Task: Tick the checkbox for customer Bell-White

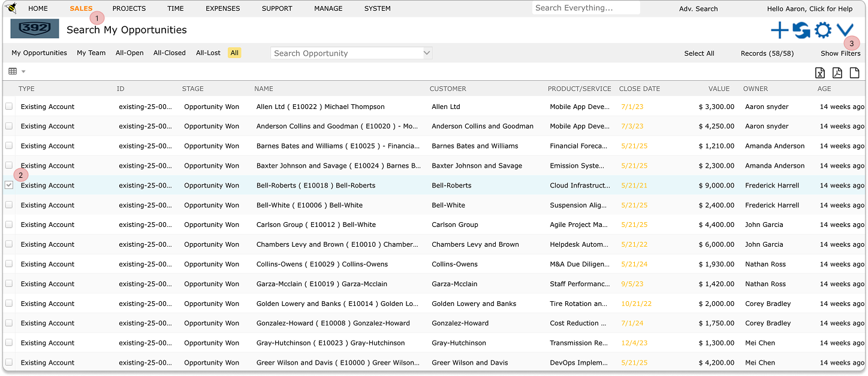Action: 9,205
